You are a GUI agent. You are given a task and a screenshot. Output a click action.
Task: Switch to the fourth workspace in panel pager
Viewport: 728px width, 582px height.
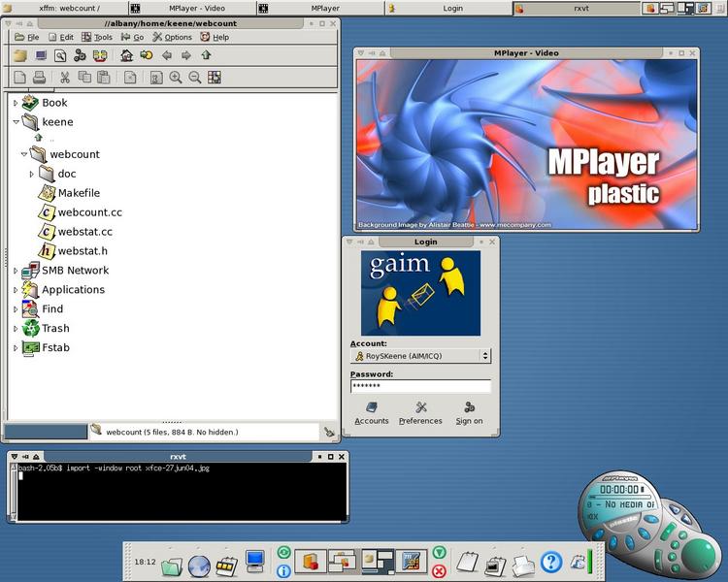411,562
